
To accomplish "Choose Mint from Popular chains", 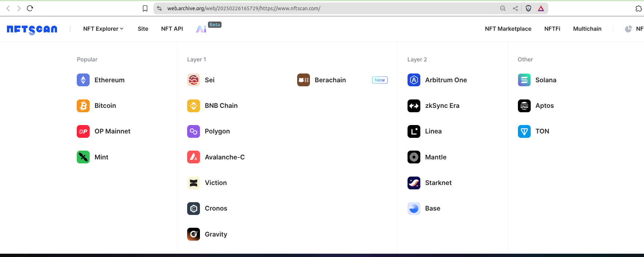I will pyautogui.click(x=102, y=157).
